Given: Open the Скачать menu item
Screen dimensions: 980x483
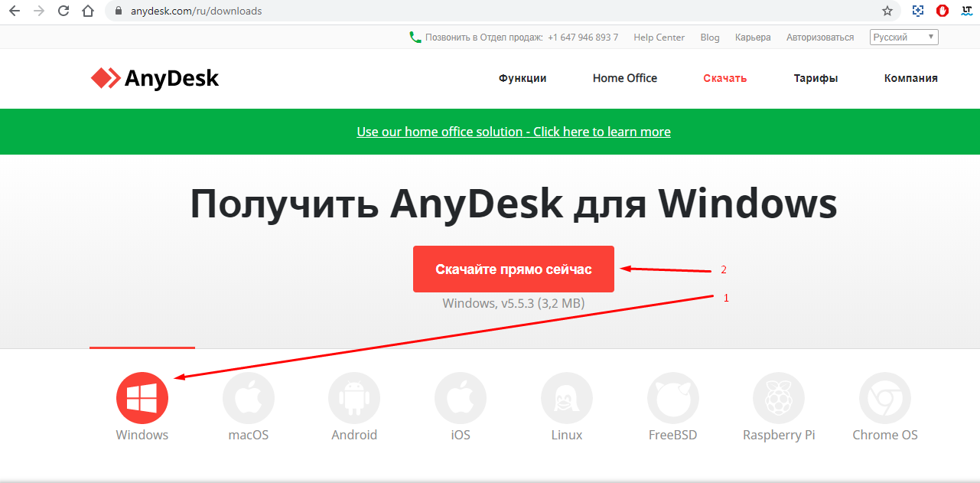Looking at the screenshot, I should pos(725,78).
